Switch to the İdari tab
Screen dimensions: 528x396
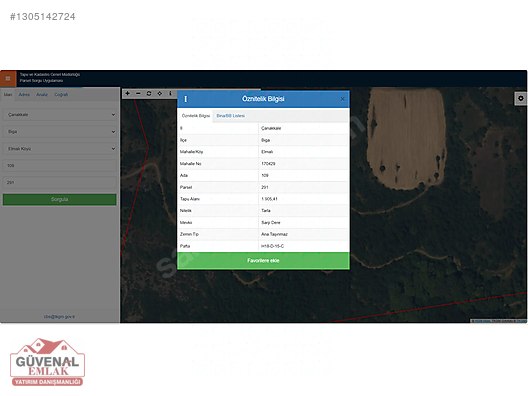click(8, 95)
